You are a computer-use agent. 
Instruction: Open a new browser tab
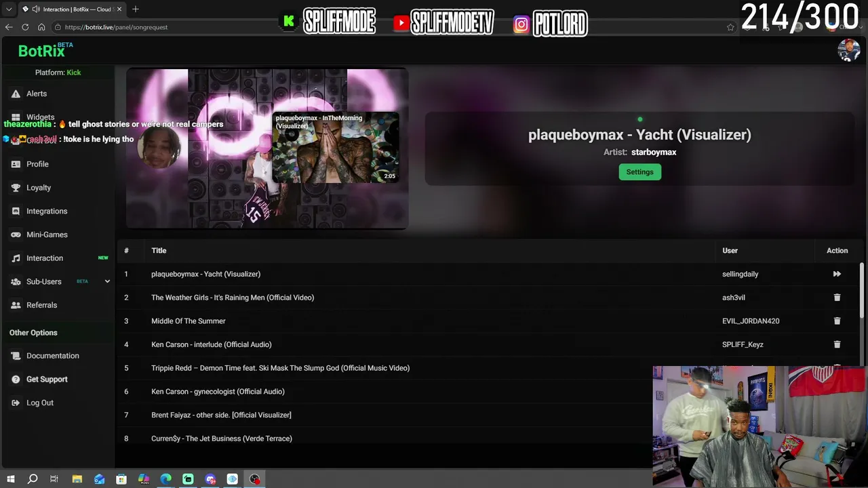pyautogui.click(x=136, y=9)
